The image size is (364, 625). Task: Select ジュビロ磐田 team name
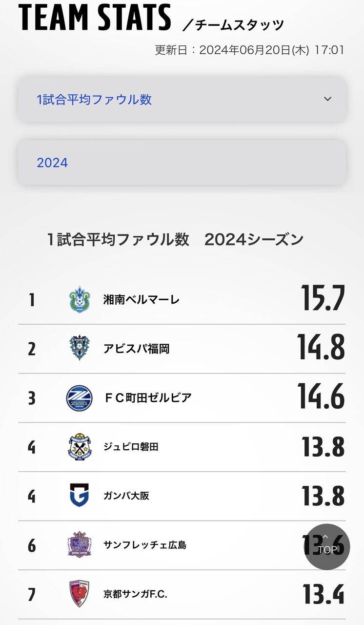point(131,447)
